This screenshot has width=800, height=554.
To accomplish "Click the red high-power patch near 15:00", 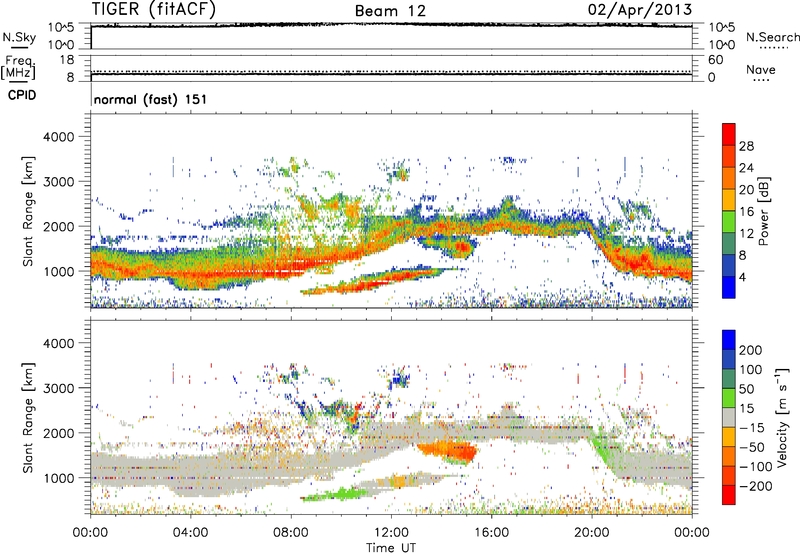I will (x=463, y=248).
